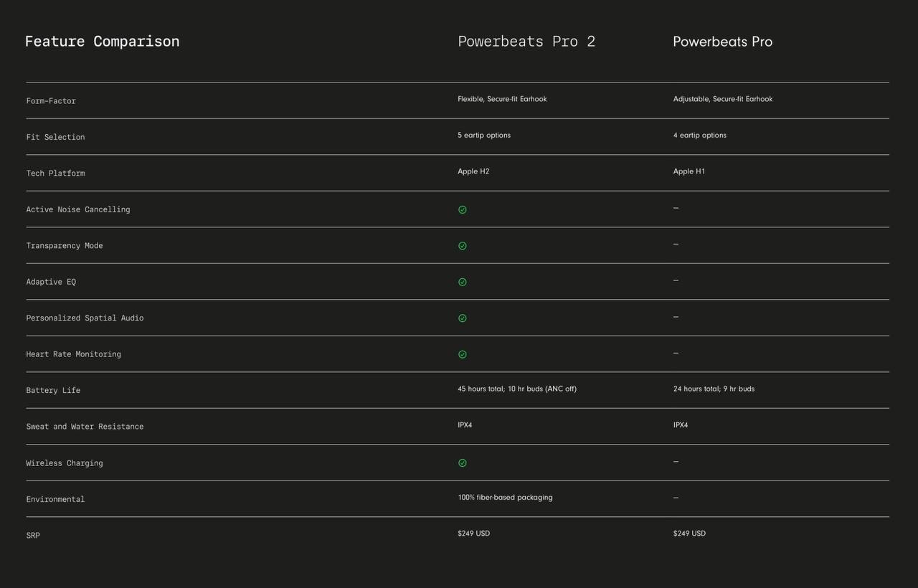Click the Form-Factor row label
The height and width of the screenshot is (588, 918).
tap(51, 101)
